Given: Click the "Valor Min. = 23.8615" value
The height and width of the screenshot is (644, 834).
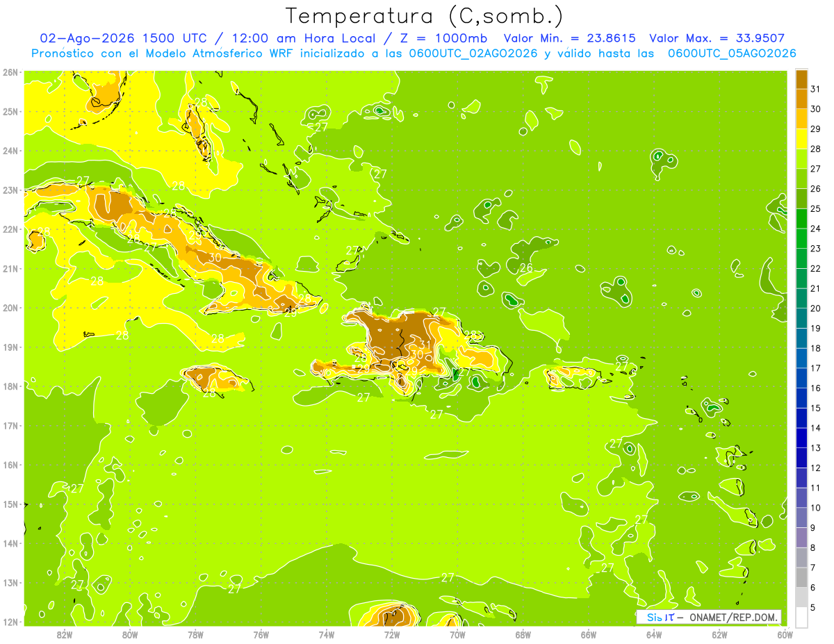Looking at the screenshot, I should click(569, 38).
